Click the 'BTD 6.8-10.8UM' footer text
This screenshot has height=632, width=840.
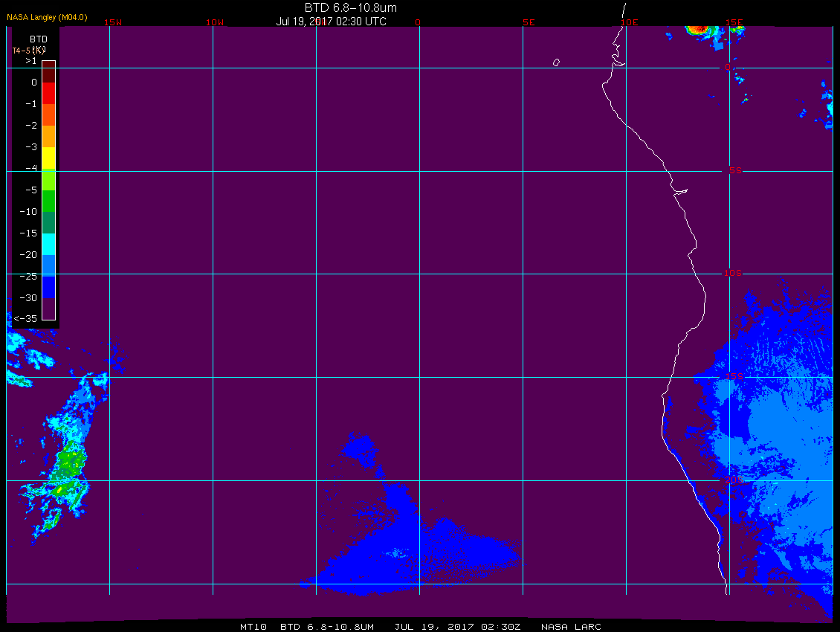point(327,627)
